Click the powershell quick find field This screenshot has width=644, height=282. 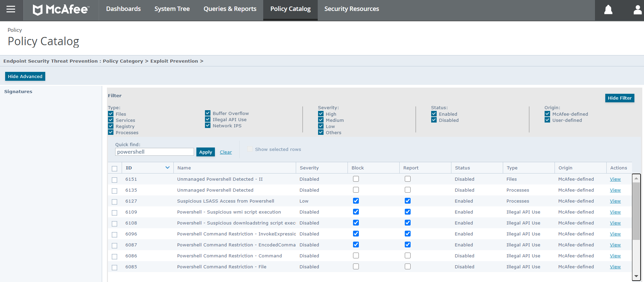point(155,152)
